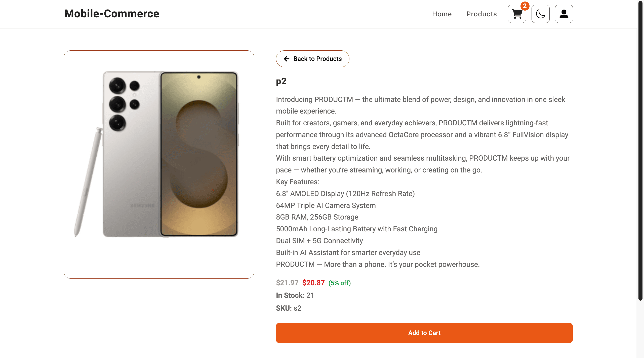Click Back to Products
Viewport: 644px width, 358px height.
[x=312, y=59]
